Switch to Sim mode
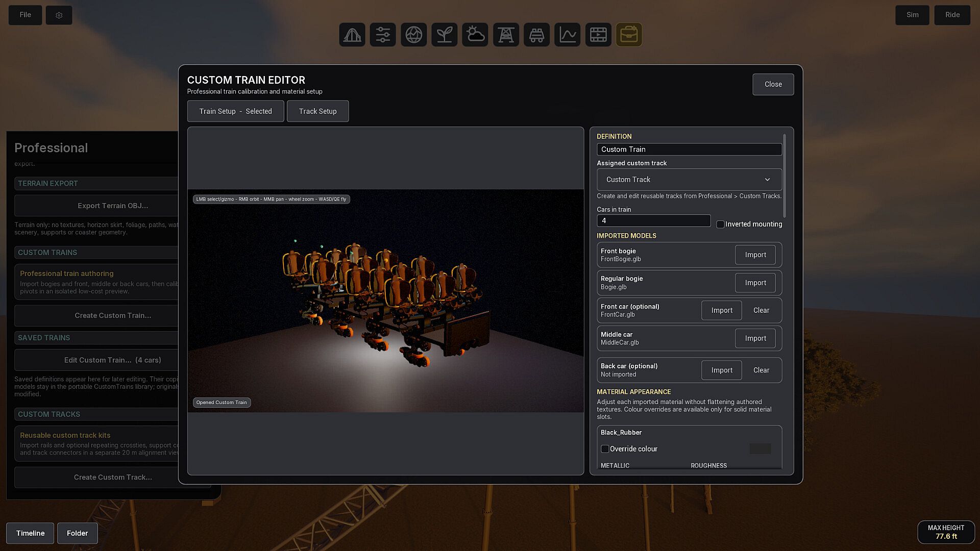980x551 pixels. (912, 15)
